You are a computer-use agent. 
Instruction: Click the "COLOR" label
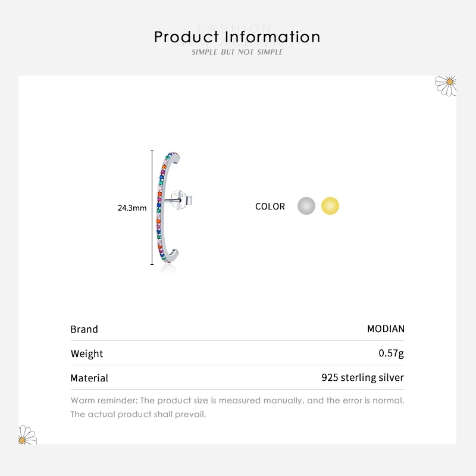tap(270, 206)
